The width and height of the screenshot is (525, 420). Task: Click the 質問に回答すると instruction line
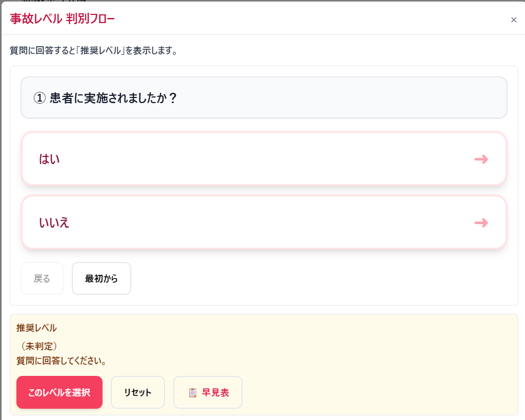tap(93, 51)
